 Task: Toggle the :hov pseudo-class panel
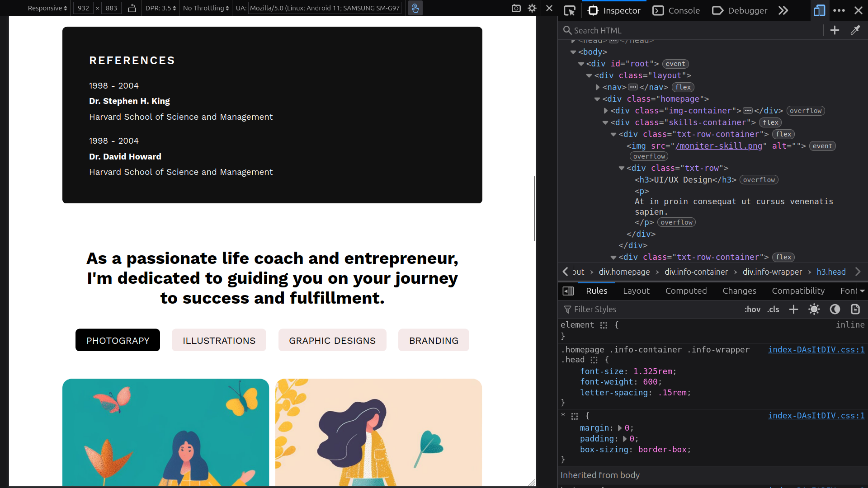pyautogui.click(x=752, y=310)
